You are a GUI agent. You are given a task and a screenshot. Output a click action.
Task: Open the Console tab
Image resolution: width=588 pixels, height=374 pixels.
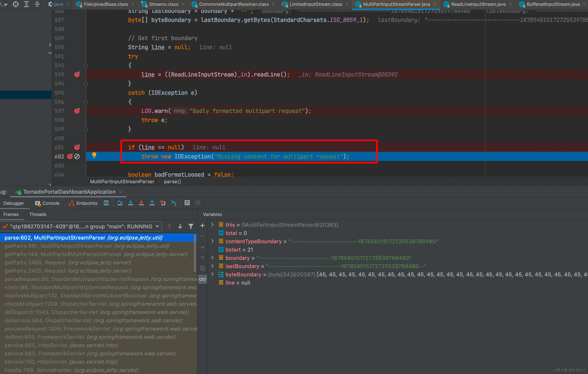pyautogui.click(x=47, y=203)
